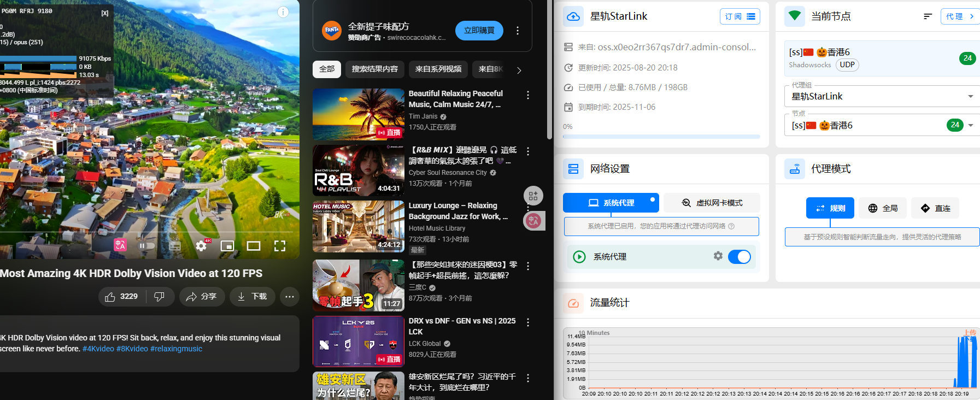The image size is (980, 400).
Task: Open menu for the 雄安新区 video
Action: point(528,378)
